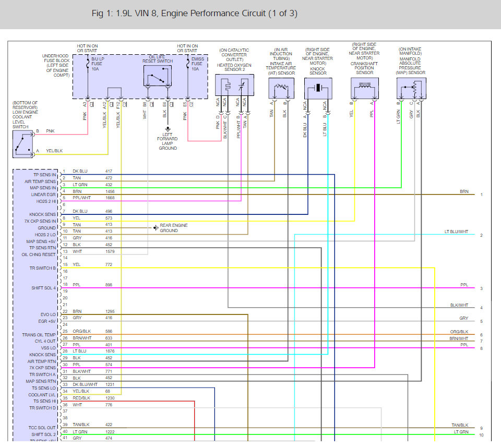Click the DK BLU/WHT wire label on pin 33
The image size is (501, 448).
pos(85,384)
